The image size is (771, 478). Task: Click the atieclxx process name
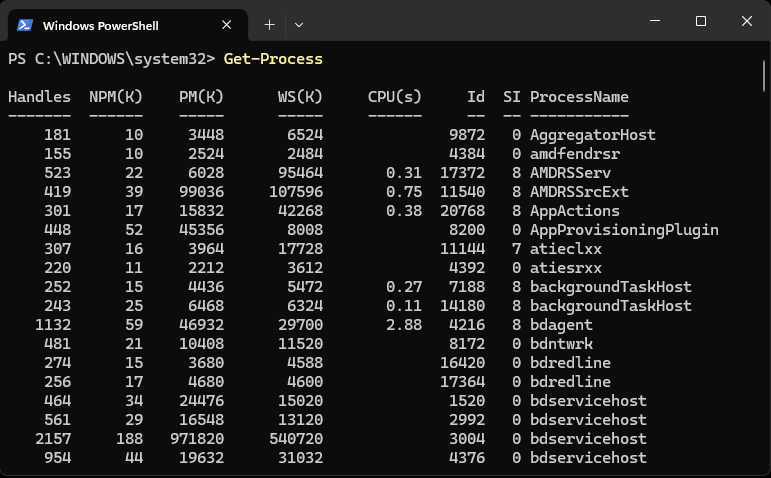point(566,249)
